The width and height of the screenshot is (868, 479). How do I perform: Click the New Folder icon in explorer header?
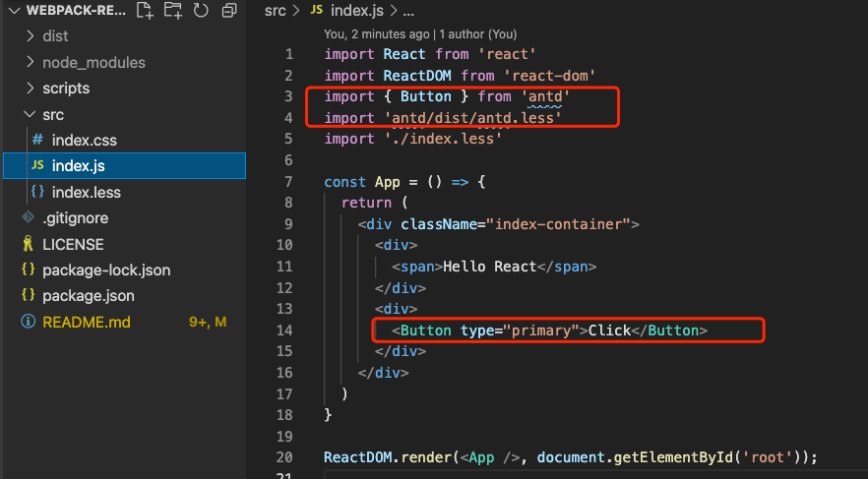coord(173,10)
